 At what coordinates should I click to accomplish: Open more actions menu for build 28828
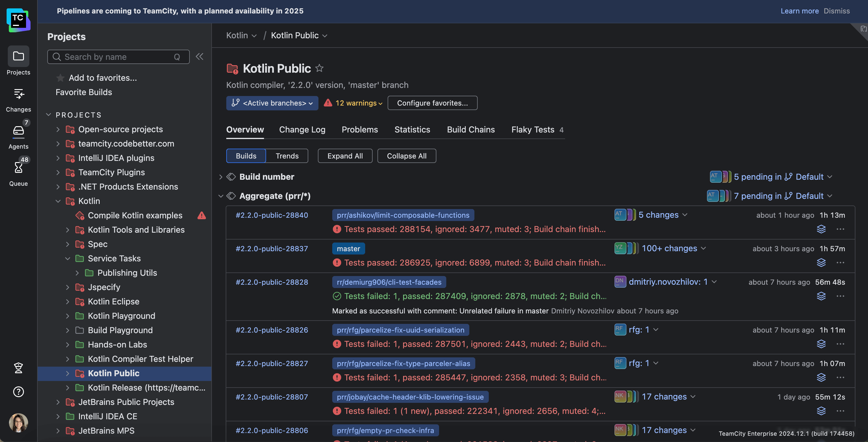[x=840, y=296]
